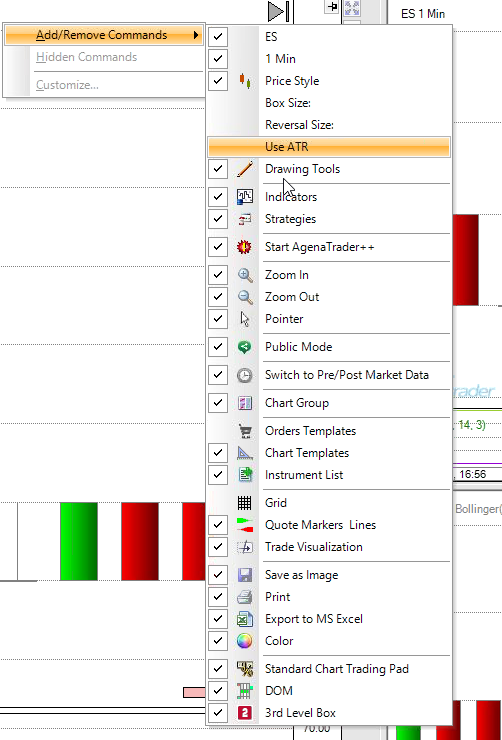Click the Trade Visualization icon

[244, 547]
